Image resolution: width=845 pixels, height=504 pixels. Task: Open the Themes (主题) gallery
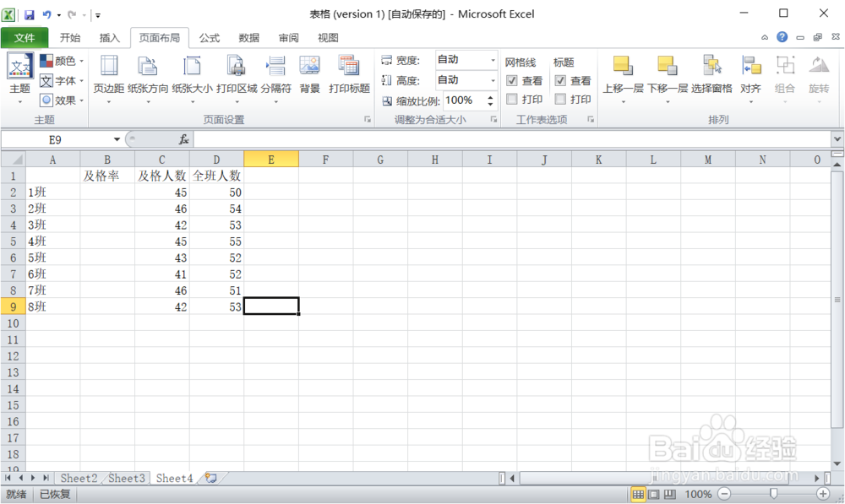(20, 79)
